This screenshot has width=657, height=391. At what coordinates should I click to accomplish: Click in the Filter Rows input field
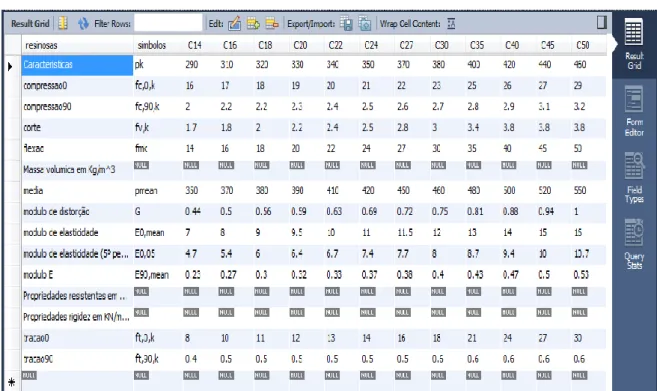[x=168, y=23]
